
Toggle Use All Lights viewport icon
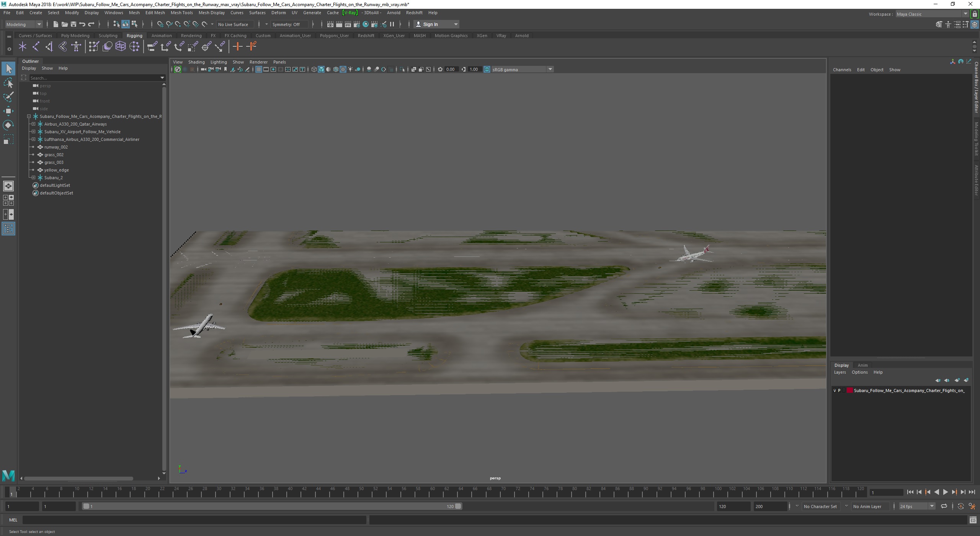(x=350, y=69)
